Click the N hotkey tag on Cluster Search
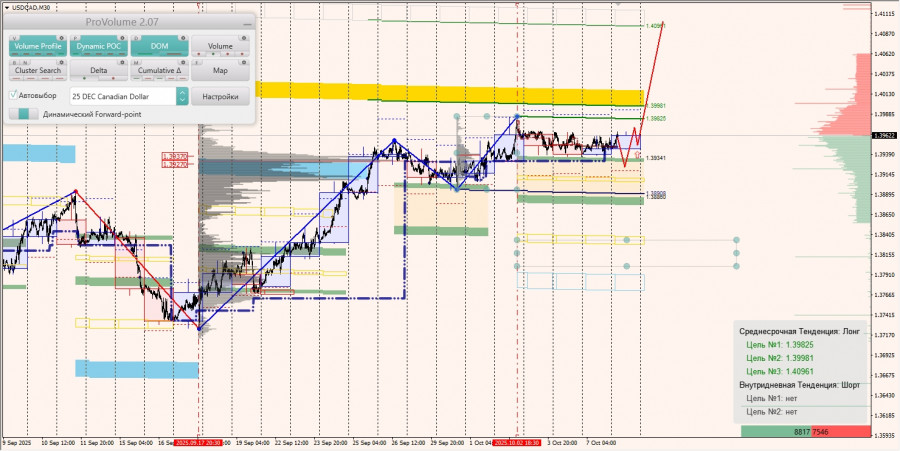The image size is (900, 451). pos(25,63)
